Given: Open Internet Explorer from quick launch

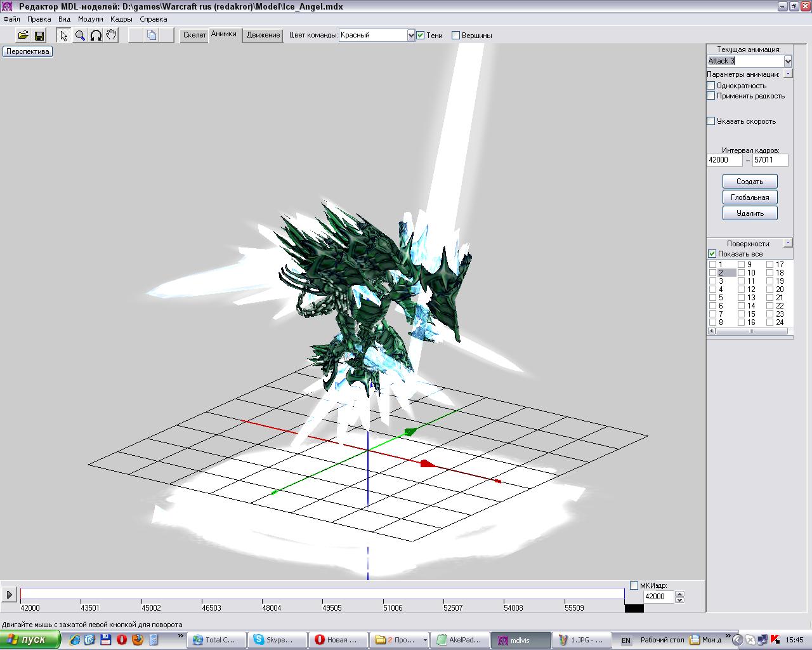Looking at the screenshot, I should click(75, 640).
